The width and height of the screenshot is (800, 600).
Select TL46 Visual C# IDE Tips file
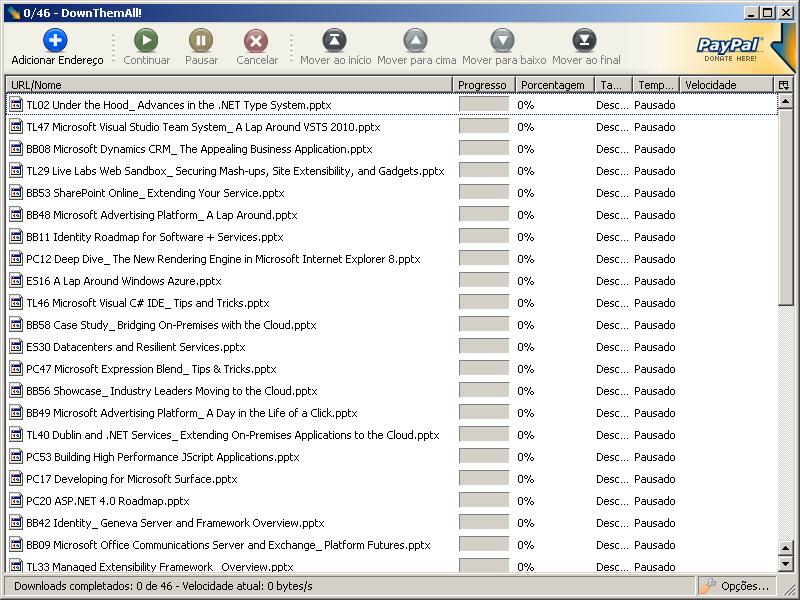click(392, 303)
